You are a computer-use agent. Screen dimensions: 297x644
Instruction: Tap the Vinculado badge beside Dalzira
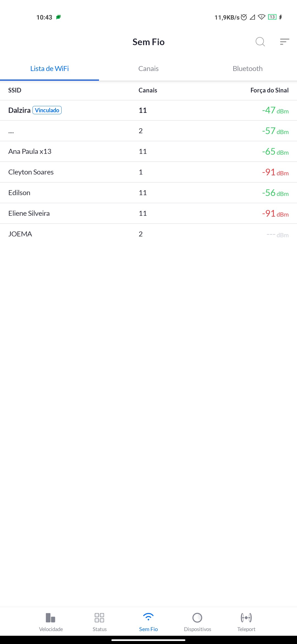click(x=47, y=110)
